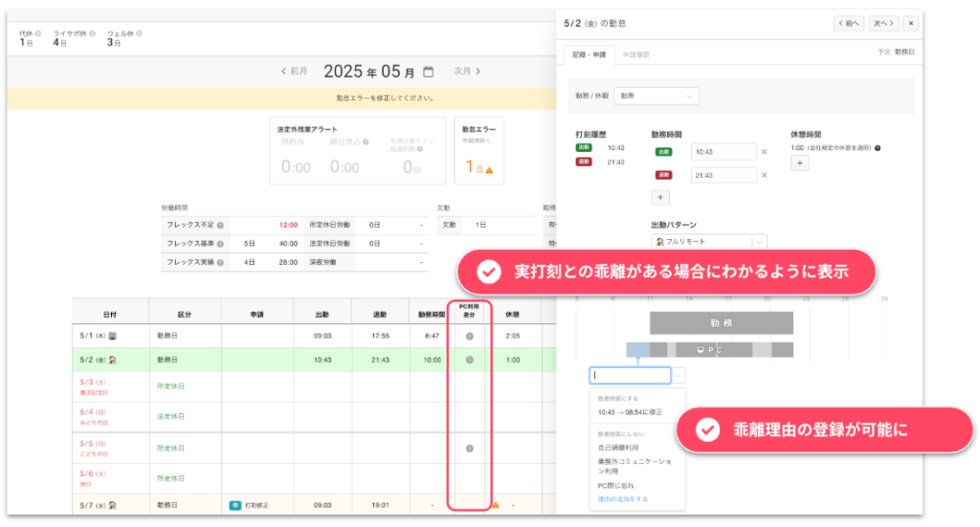The width and height of the screenshot is (980, 527).
Task: Click the 理由の追加をする link
Action: pos(622,499)
